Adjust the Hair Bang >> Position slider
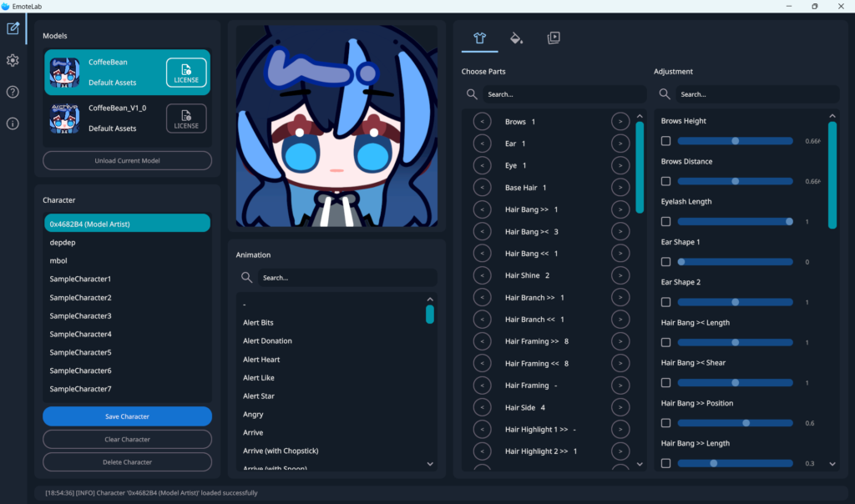 point(746,423)
